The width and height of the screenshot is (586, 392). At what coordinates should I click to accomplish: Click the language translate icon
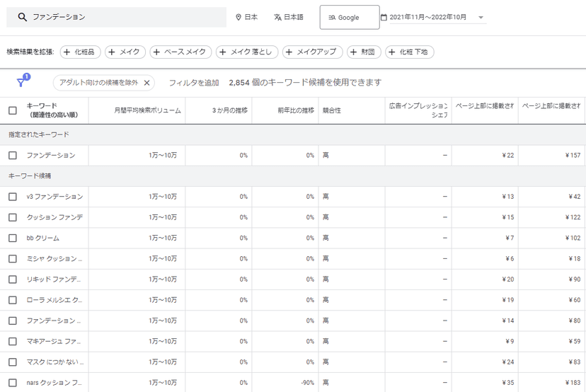(x=277, y=17)
